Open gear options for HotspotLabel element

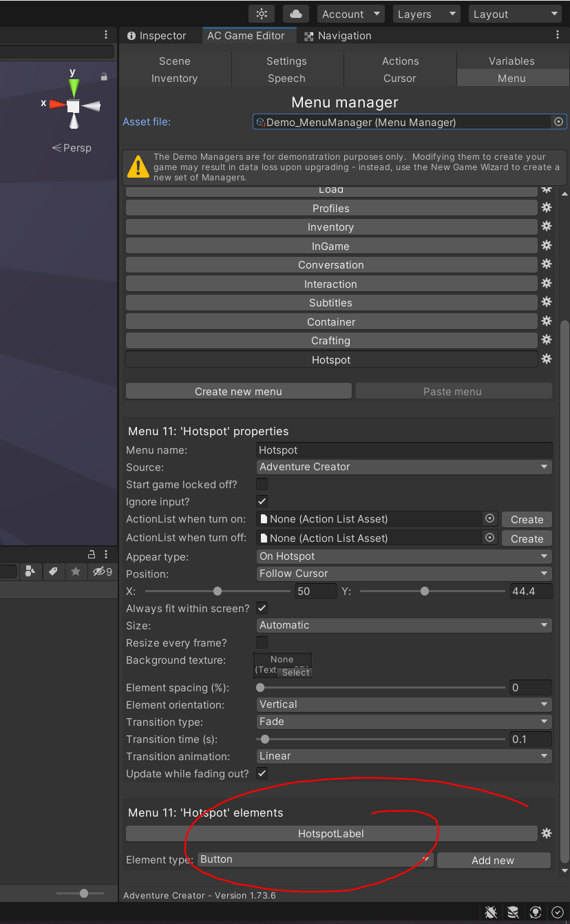pyautogui.click(x=547, y=833)
